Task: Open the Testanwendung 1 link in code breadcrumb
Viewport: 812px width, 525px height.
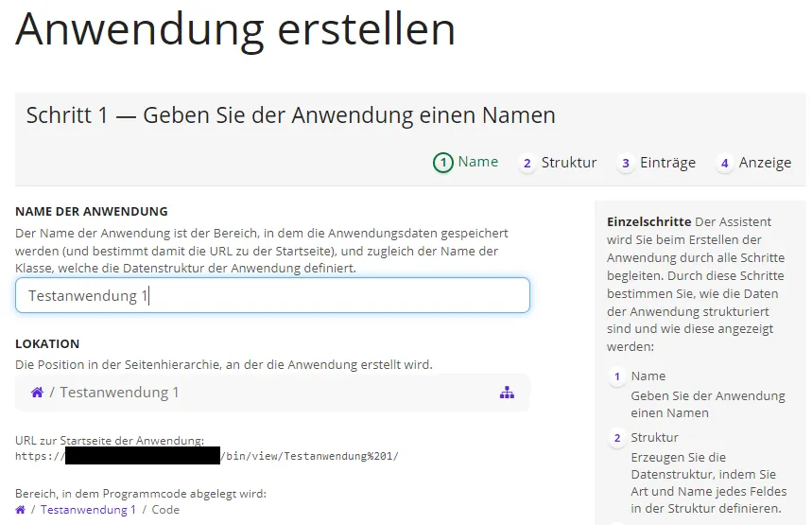Action: click(88, 510)
